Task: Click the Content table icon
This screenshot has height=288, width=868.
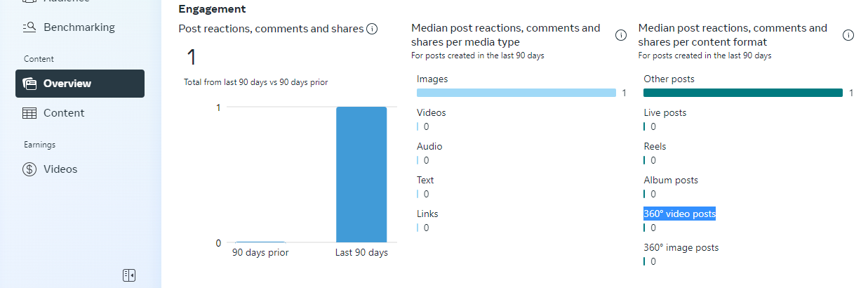Action: pos(29,113)
